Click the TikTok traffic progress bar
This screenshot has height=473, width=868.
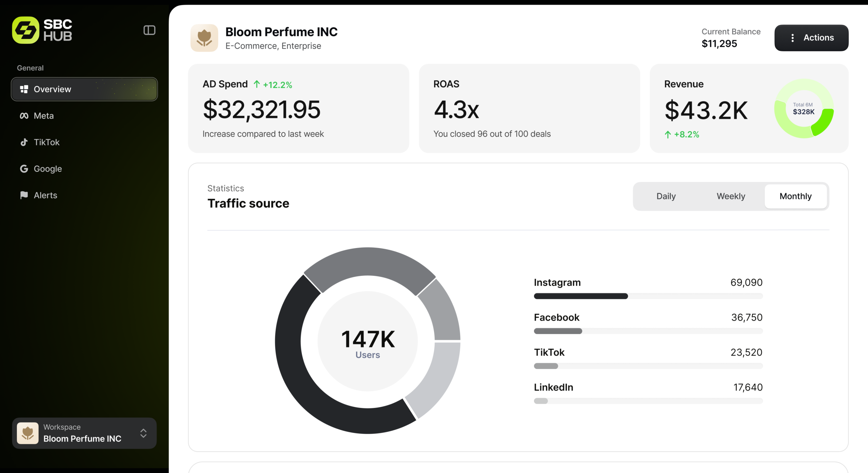coord(648,366)
